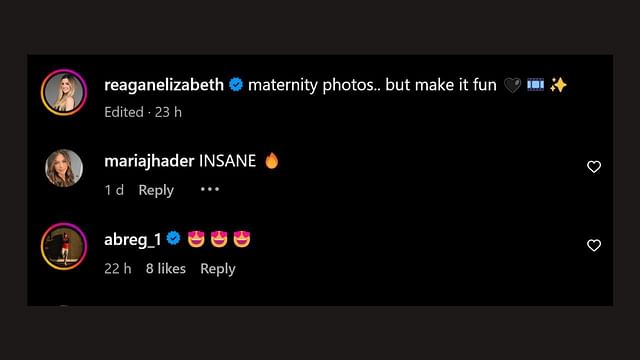Like abreg_1's comment with heart icon
The height and width of the screenshot is (360, 640).
click(594, 245)
